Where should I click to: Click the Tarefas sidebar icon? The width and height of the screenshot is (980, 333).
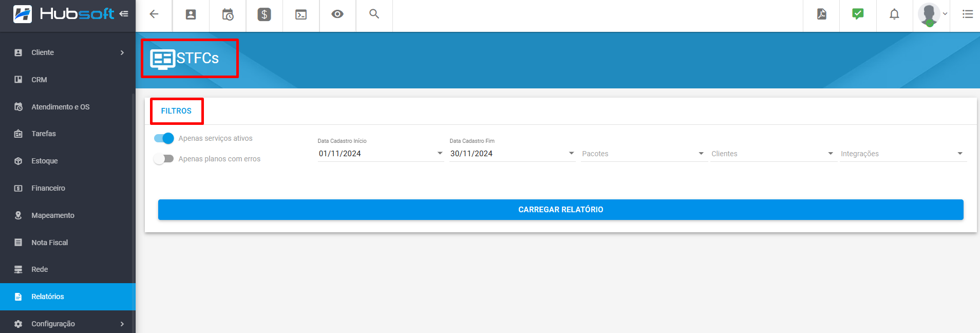18,134
